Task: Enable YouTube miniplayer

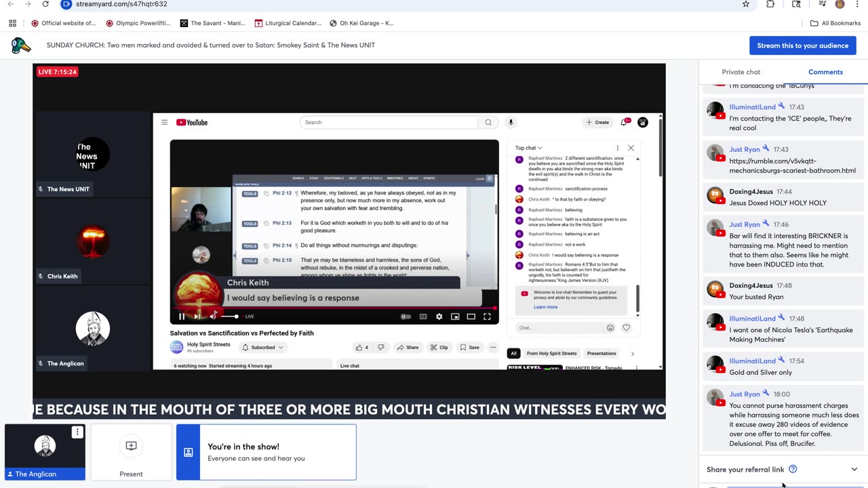Action: (455, 317)
